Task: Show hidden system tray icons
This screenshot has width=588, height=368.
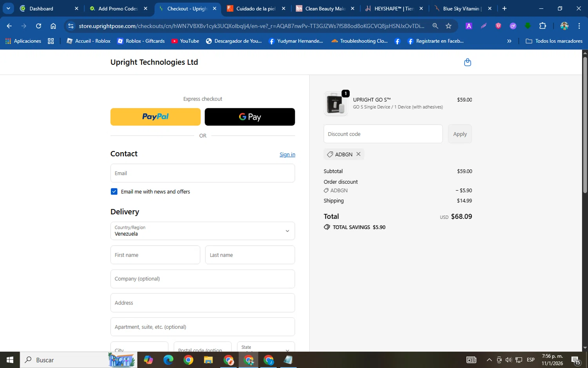Action: 489,360
